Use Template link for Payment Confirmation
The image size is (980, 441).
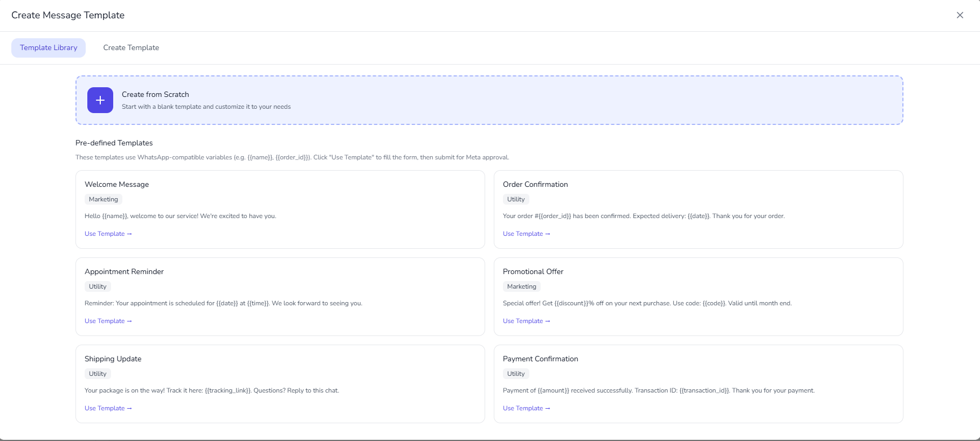(526, 408)
